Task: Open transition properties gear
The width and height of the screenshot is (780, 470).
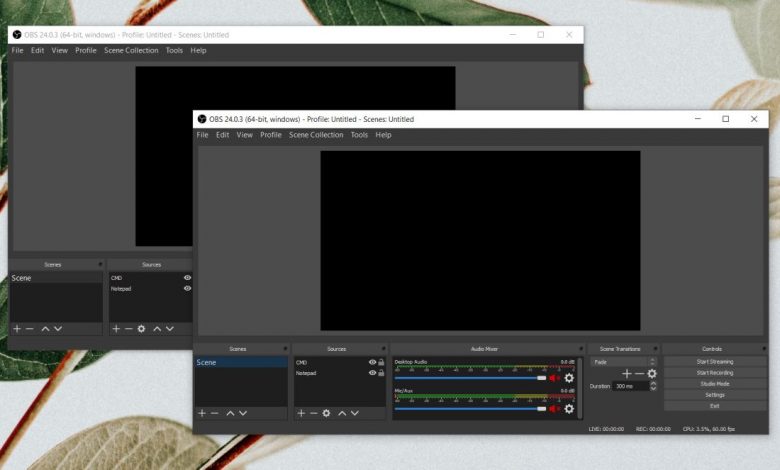Action: (x=652, y=374)
